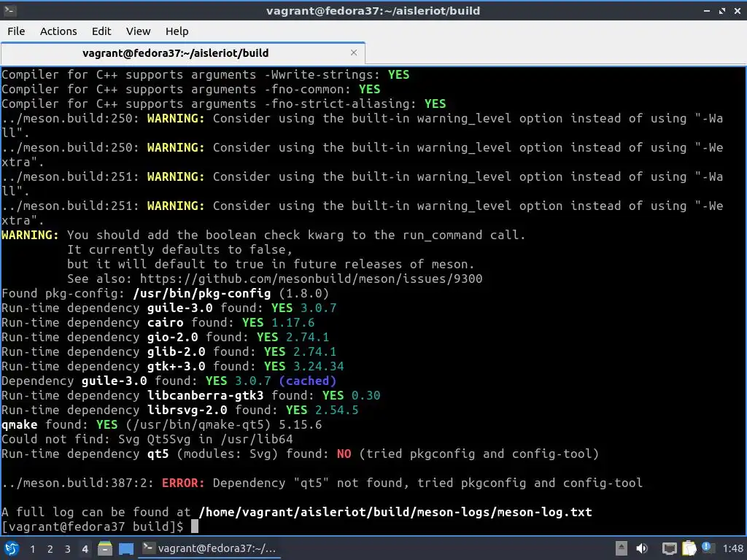This screenshot has width=747, height=560.
Task: Click the red NO after qt5 found
Action: (344, 454)
